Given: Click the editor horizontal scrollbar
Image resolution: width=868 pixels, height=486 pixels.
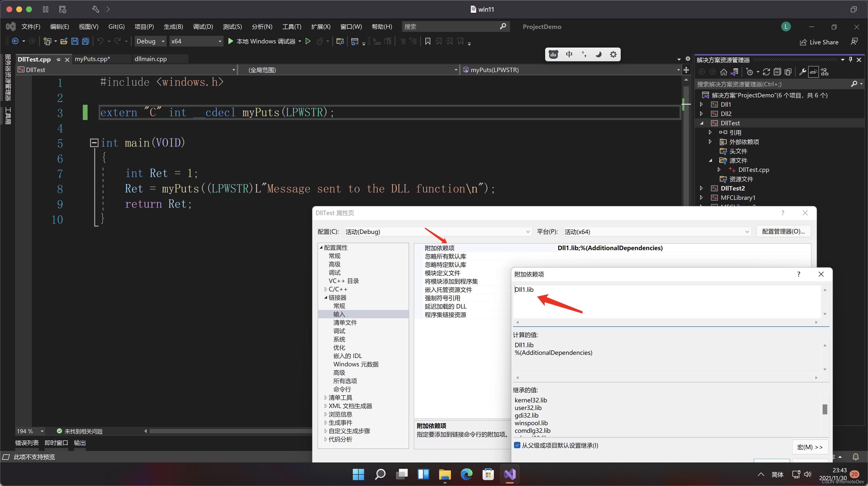Looking at the screenshot, I should pyautogui.click(x=230, y=431).
